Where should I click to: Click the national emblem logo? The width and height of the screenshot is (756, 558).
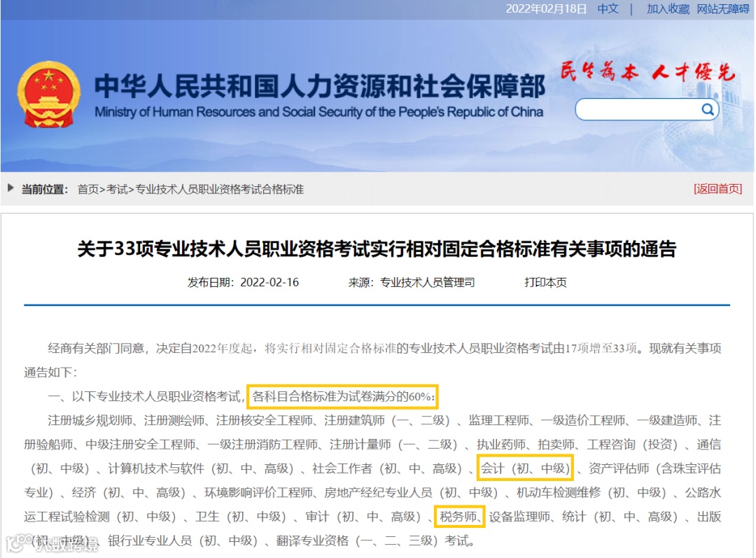48,95
